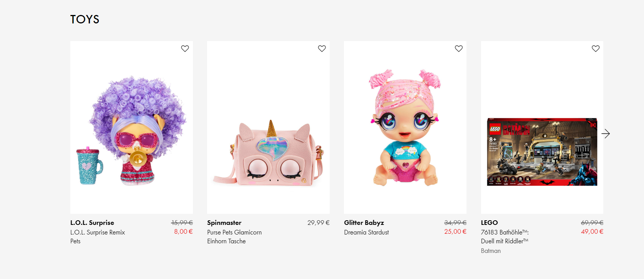Click the Spinmaster brand name
This screenshot has height=279, width=644.
point(224,223)
